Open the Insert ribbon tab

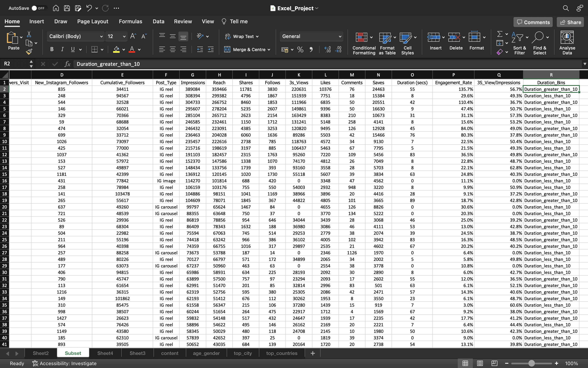37,21
